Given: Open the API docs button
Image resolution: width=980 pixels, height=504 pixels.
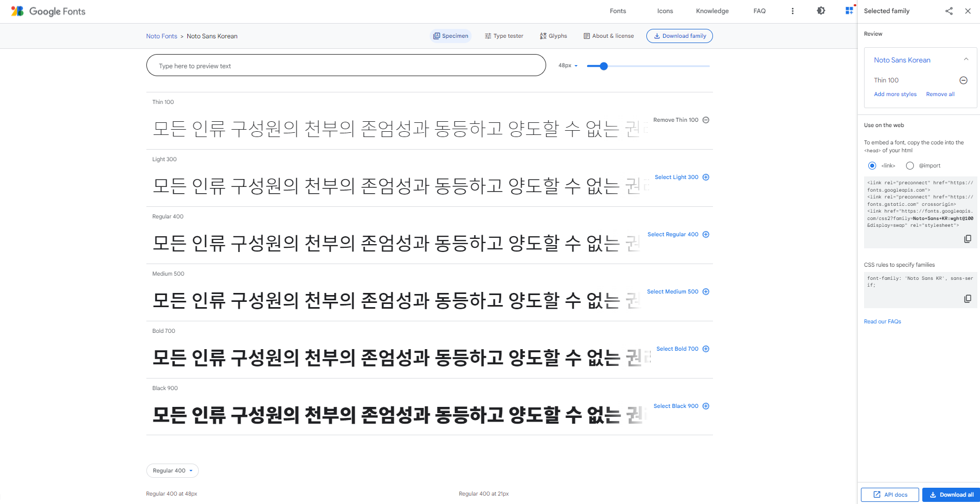Looking at the screenshot, I should click(x=890, y=495).
